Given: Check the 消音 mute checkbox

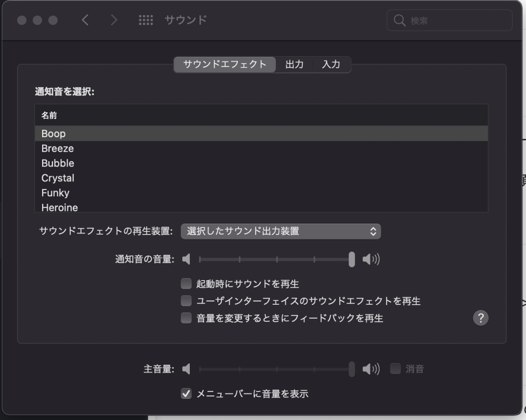Looking at the screenshot, I should (395, 369).
